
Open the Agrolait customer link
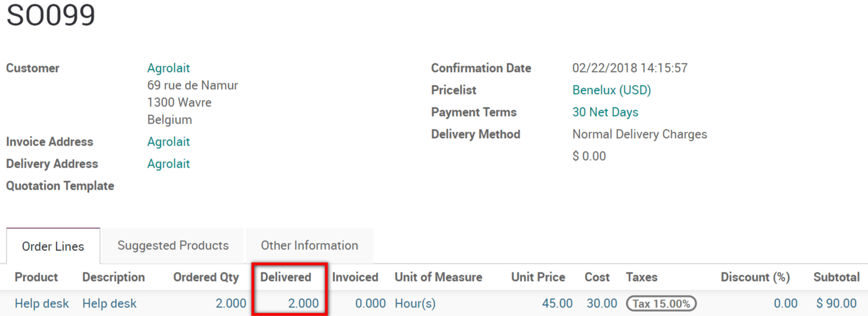(x=169, y=68)
